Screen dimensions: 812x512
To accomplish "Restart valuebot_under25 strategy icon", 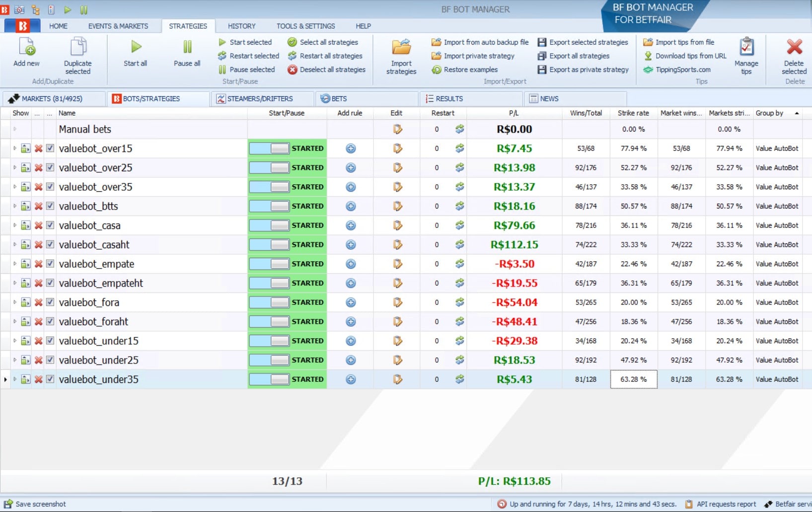I will pos(460,360).
